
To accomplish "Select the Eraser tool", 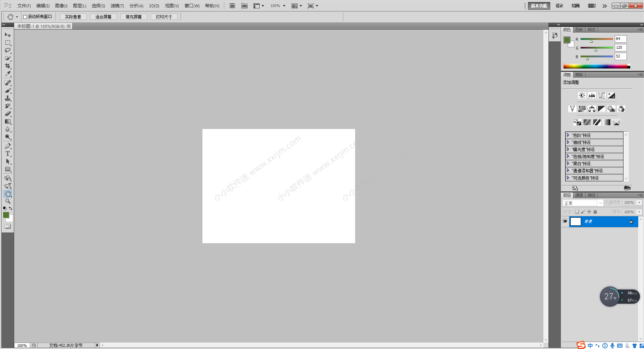I will click(8, 114).
